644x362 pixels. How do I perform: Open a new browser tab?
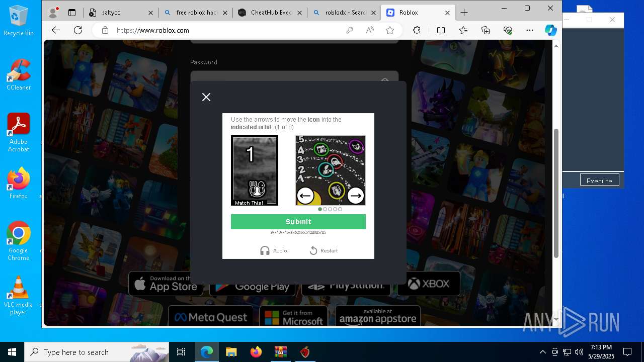[464, 13]
